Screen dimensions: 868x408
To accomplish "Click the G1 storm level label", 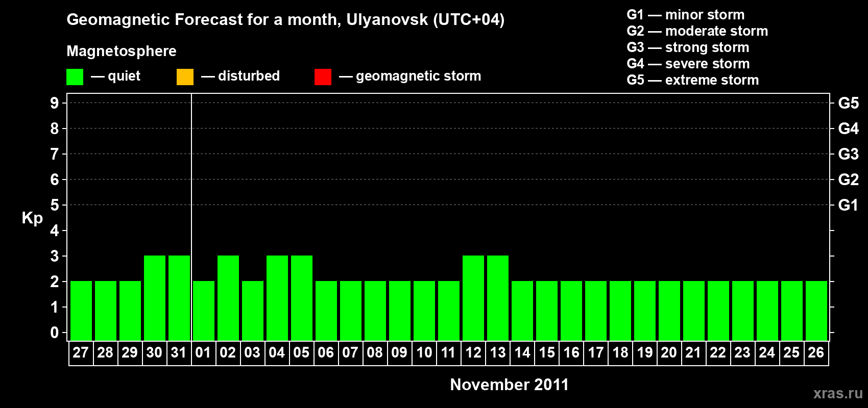I will (x=848, y=205).
